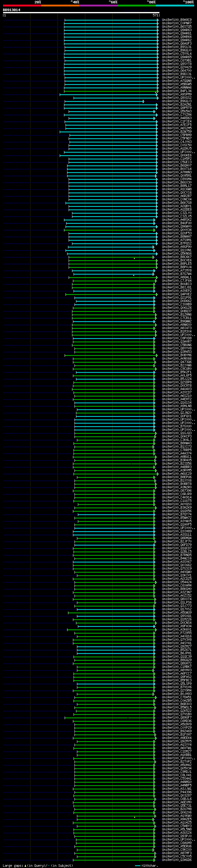Click hit label UniRef100_A5BGW5
This screenshot has width=197, height=868.
click(176, 84)
